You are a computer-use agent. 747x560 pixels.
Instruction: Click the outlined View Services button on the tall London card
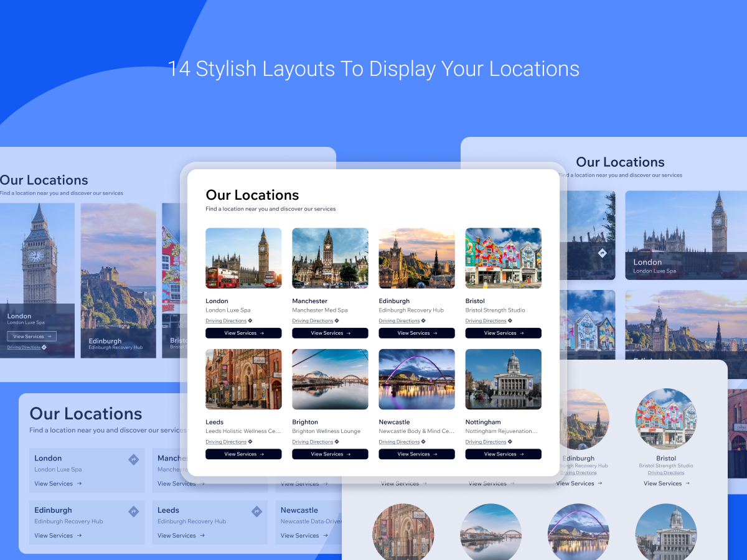click(x=32, y=337)
